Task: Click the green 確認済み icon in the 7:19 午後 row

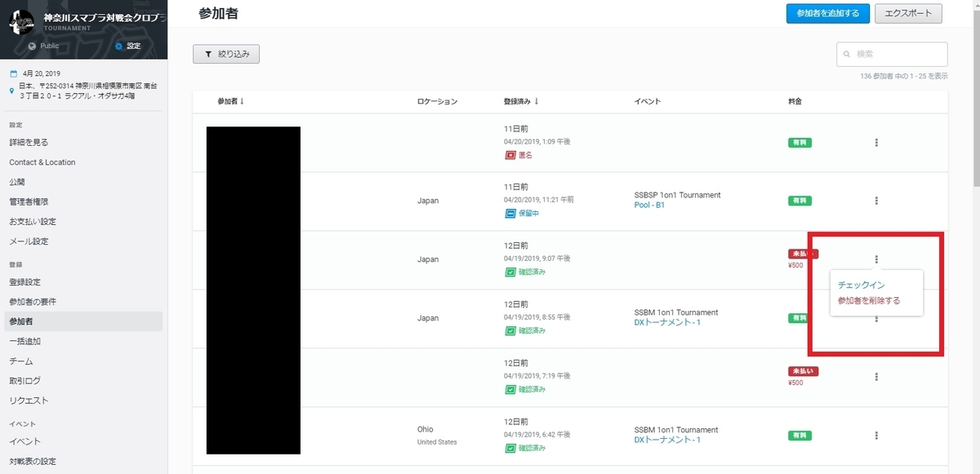Action: pos(510,390)
